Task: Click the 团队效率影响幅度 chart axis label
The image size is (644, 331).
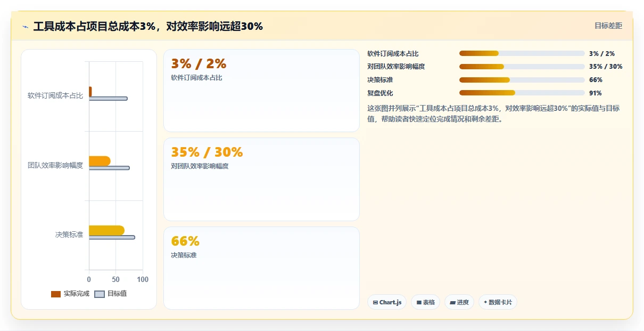Action: (x=55, y=165)
